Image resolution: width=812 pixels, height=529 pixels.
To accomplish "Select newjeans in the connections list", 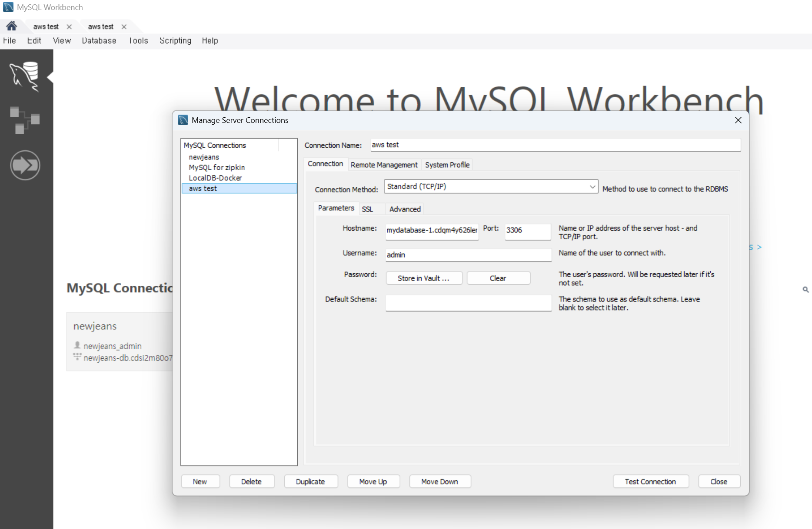I will pos(239,157).
